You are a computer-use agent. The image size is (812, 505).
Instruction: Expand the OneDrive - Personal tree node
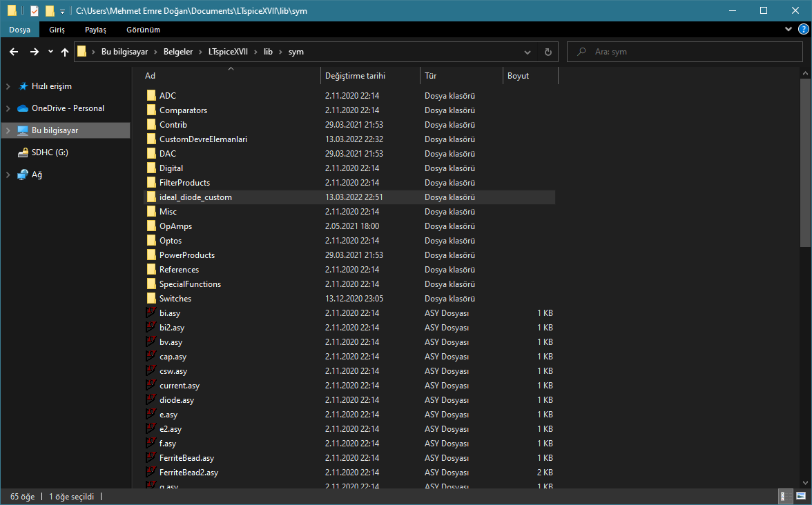(x=8, y=108)
